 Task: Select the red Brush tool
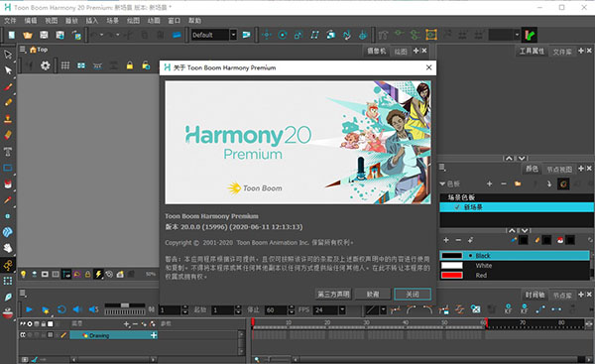coord(8,87)
